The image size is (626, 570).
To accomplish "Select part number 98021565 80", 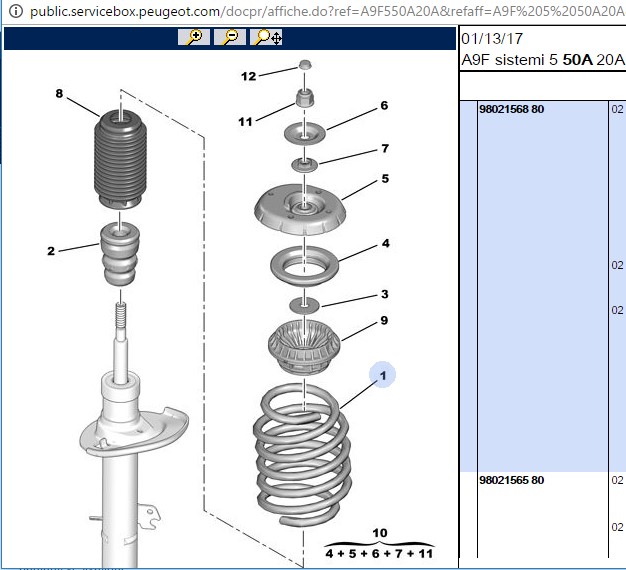I will (x=511, y=480).
